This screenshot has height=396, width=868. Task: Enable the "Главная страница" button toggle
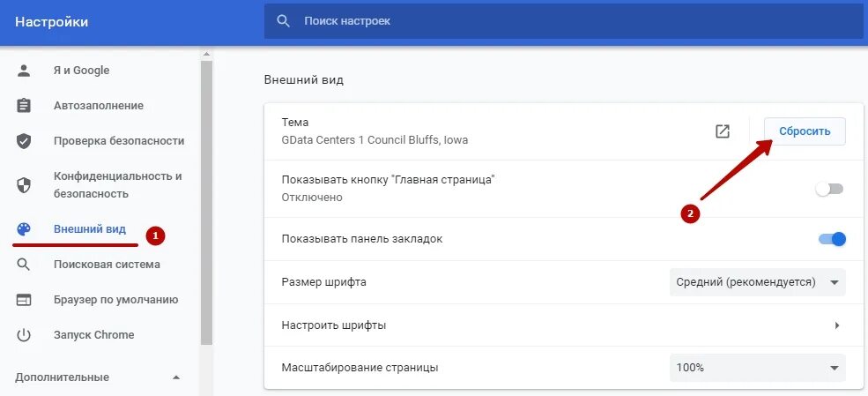[829, 189]
